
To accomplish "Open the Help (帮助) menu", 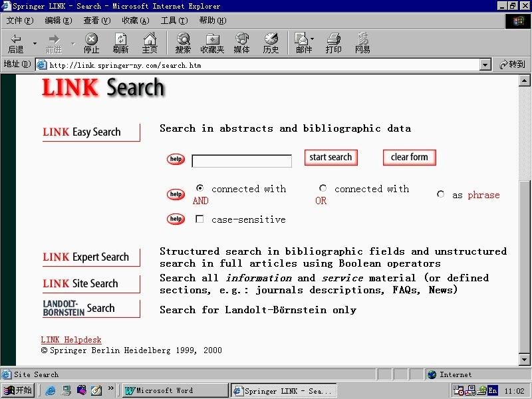I will click(213, 21).
